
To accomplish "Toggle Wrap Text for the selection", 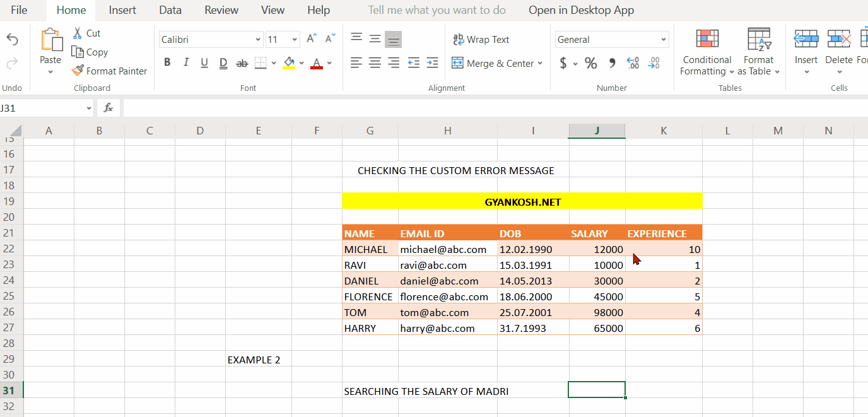I will [x=481, y=39].
